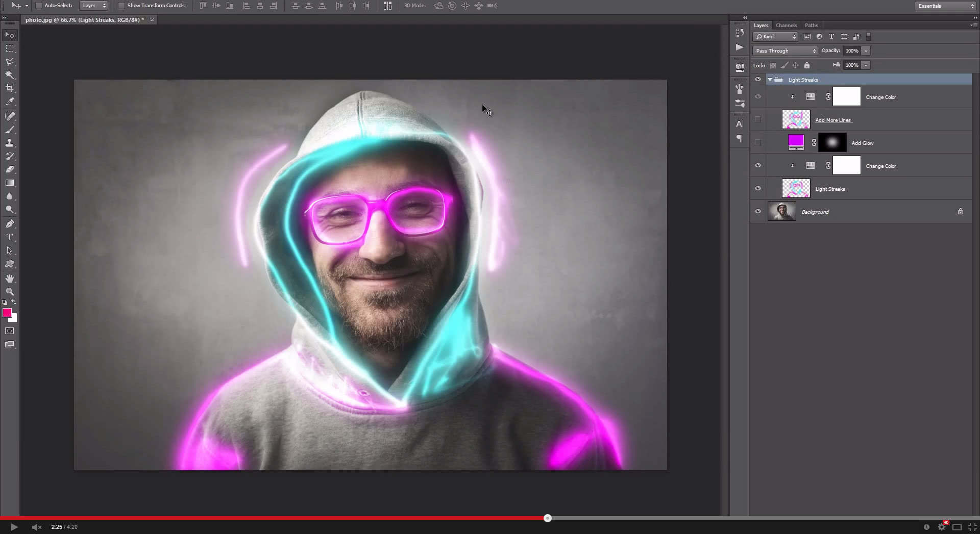Open the Essentials workspace dropdown
This screenshot has width=980, height=534.
[944, 6]
